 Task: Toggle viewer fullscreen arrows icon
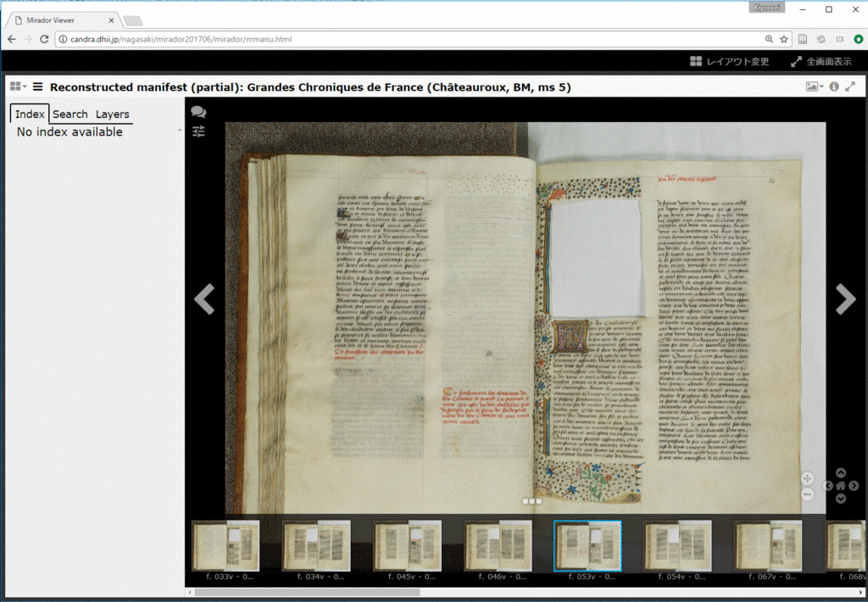(850, 86)
